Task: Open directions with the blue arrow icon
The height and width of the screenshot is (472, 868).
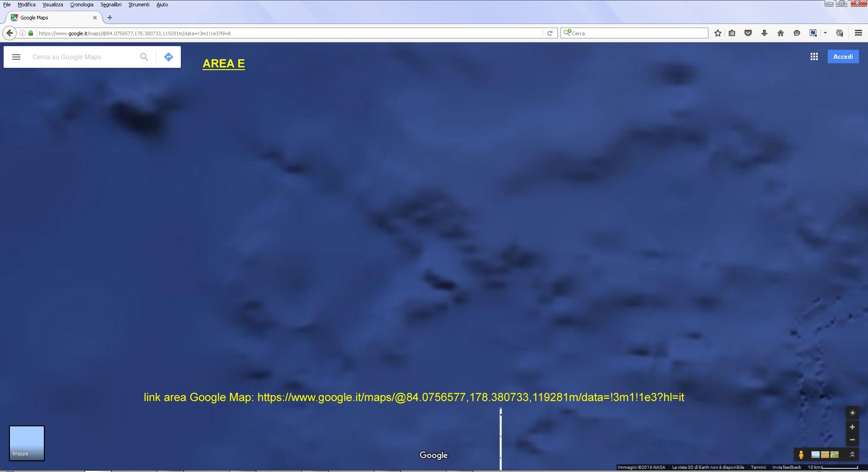Action: click(x=169, y=57)
